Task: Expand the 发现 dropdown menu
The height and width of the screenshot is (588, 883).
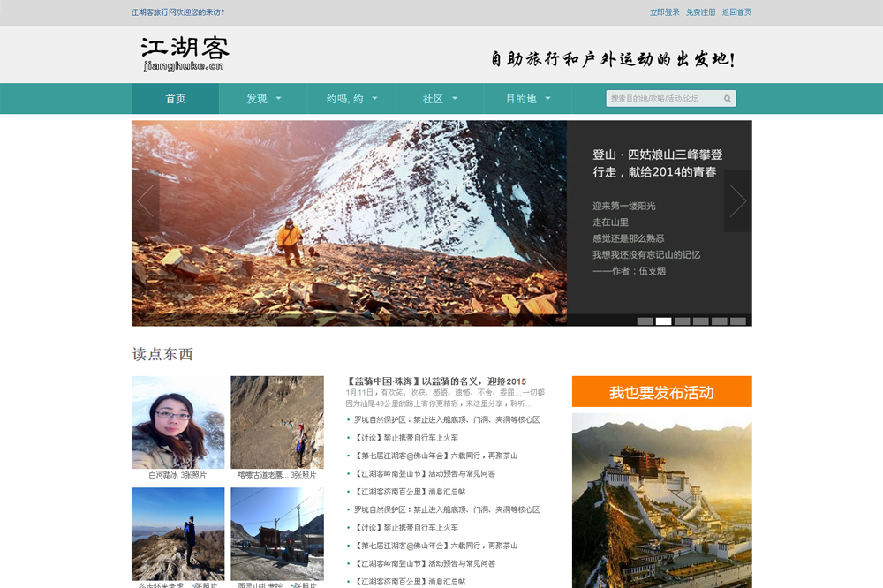Action: tap(263, 99)
